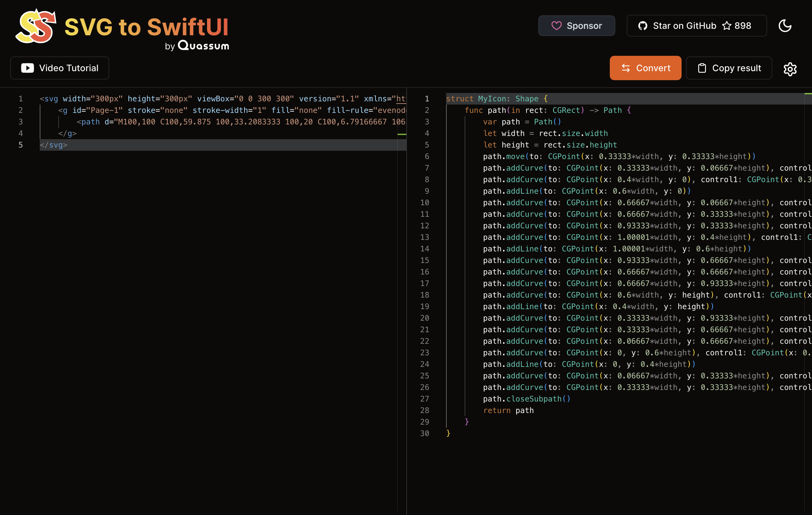Click the closing </svg> tag line
Screen dimensions: 812x515
54,145
